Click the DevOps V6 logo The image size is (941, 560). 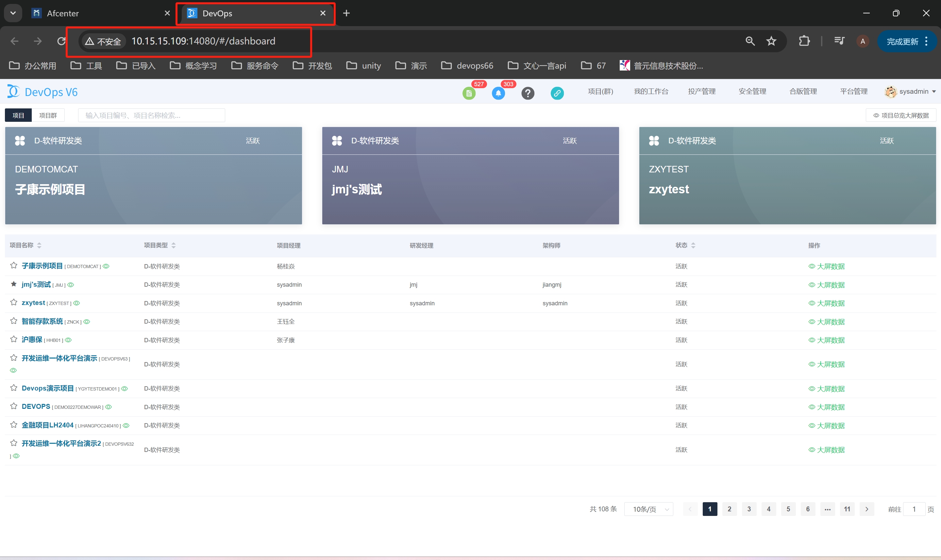click(42, 92)
